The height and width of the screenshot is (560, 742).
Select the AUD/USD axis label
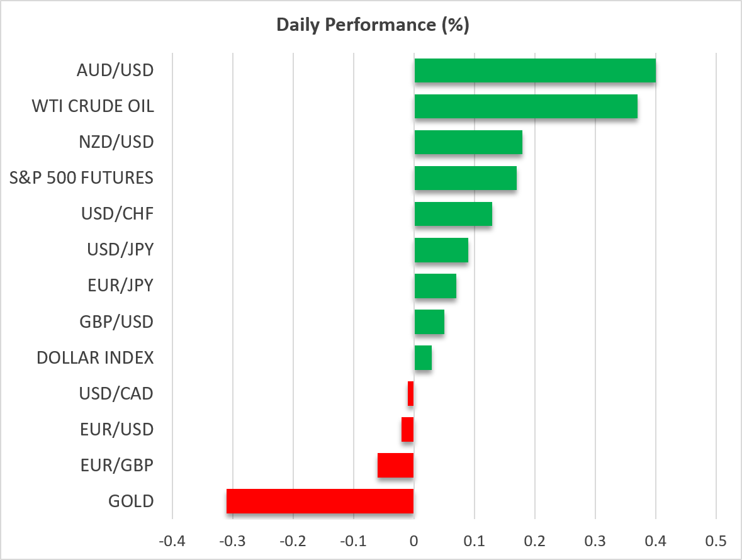click(115, 70)
